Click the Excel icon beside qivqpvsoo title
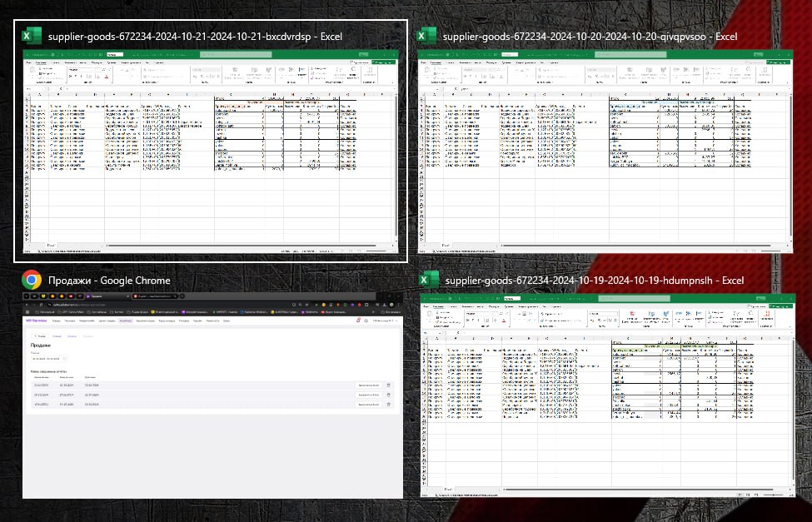Image resolution: width=812 pixels, height=522 pixels. pyautogui.click(x=426, y=37)
